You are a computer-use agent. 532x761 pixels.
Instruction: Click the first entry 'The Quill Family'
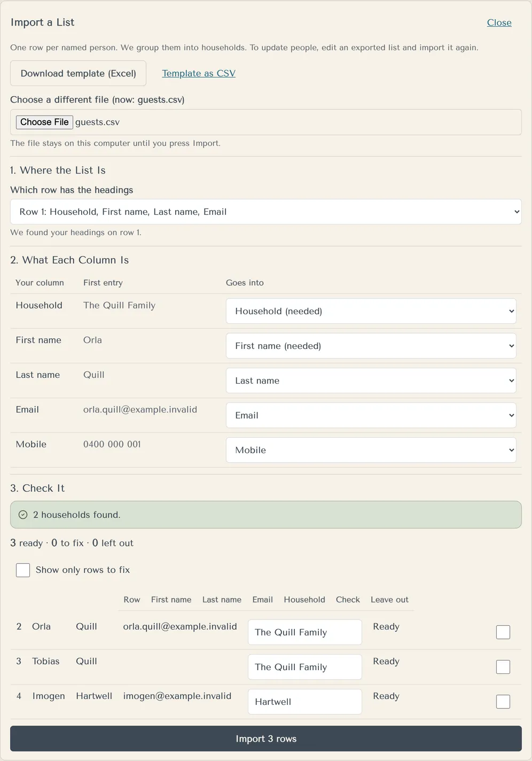119,305
